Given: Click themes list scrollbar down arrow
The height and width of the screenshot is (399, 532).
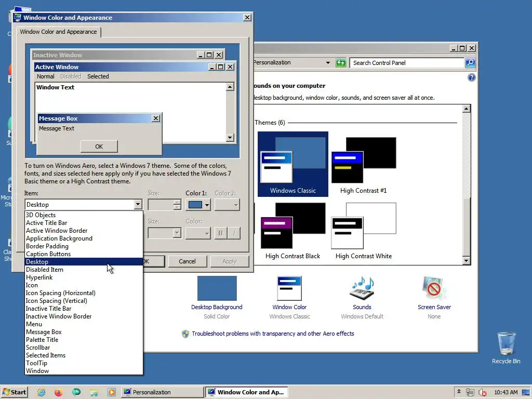Looking at the screenshot, I should [x=466, y=261].
